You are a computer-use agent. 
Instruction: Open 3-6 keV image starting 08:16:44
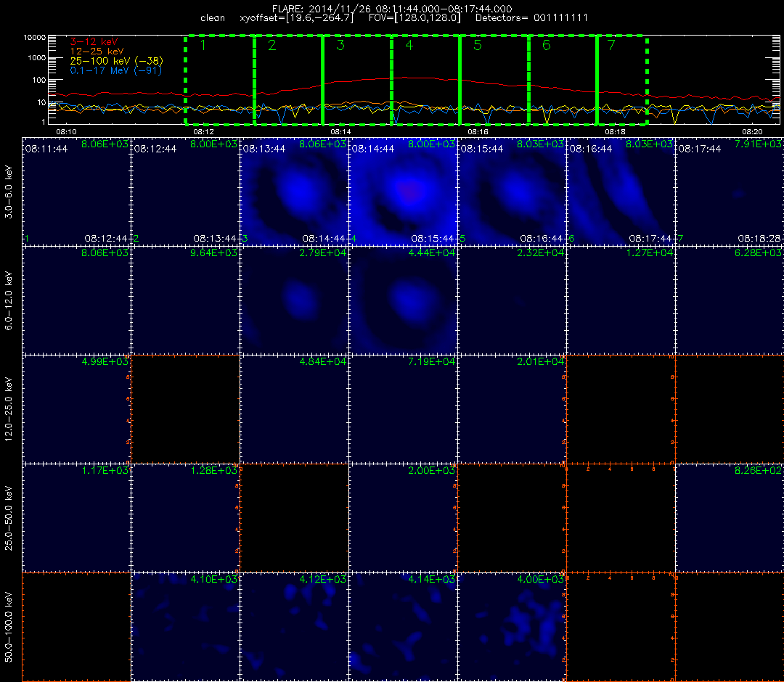tap(621, 192)
